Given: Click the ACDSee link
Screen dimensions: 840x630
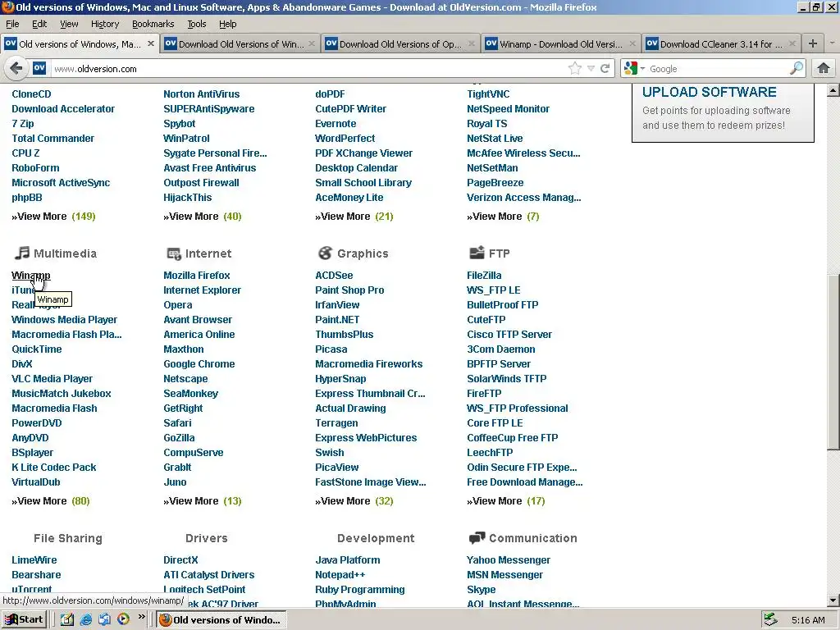Looking at the screenshot, I should point(334,276).
